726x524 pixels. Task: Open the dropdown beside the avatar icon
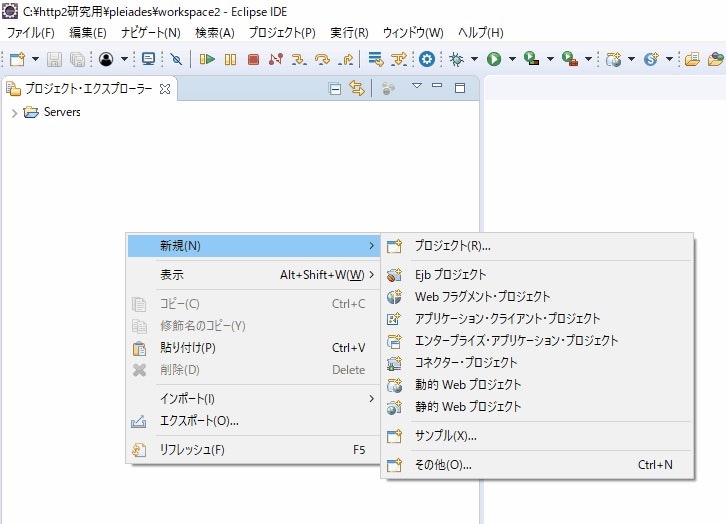click(124, 59)
